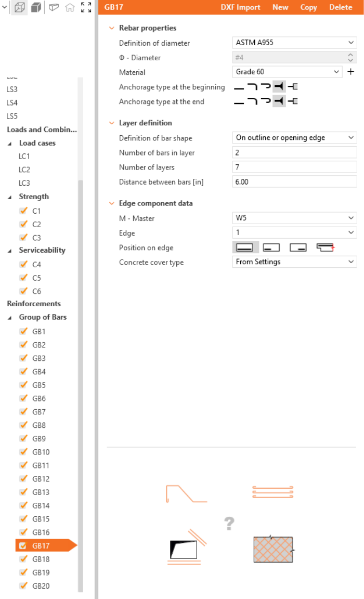Click the home view icon
This screenshot has width=364, height=599.
point(70,8)
